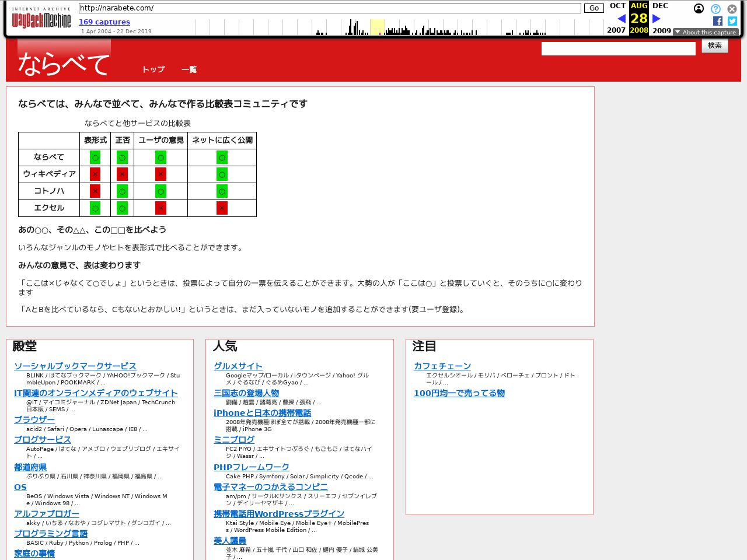Share capture on Twitter
This screenshot has width=747, height=560.
click(732, 21)
